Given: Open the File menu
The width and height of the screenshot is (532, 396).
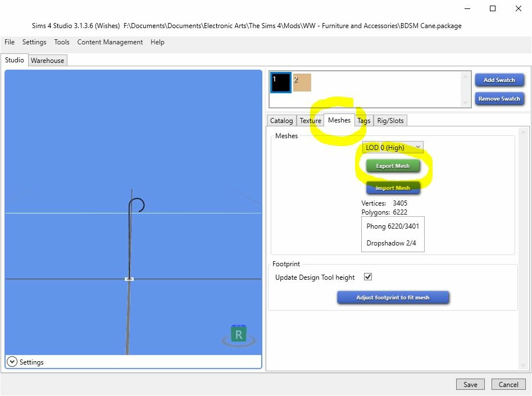Looking at the screenshot, I should click(10, 42).
